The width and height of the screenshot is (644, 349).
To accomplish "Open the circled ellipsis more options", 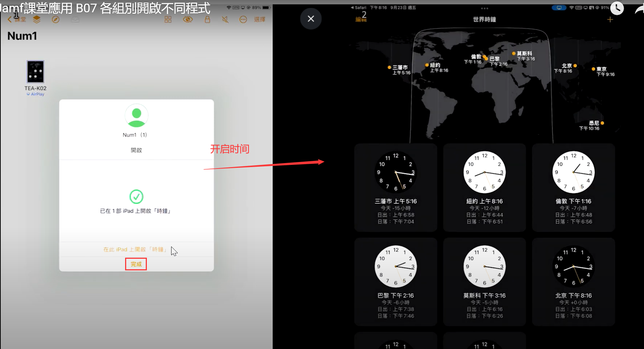I will point(243,20).
